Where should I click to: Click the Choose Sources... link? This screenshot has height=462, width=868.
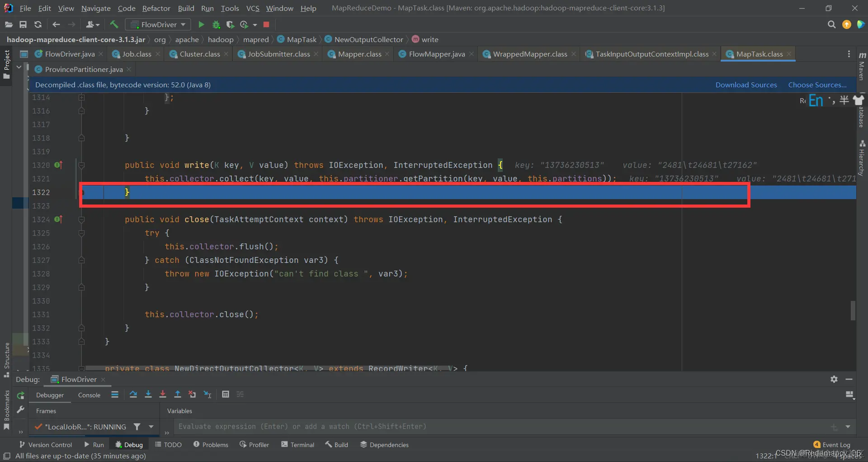point(817,85)
